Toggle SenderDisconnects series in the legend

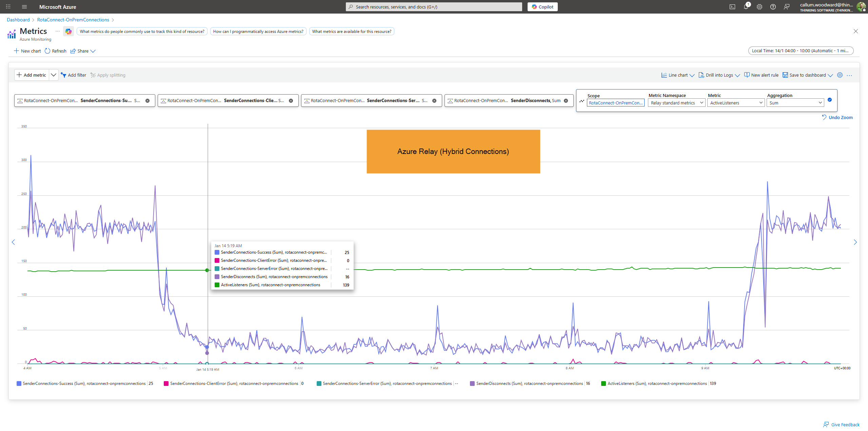529,384
